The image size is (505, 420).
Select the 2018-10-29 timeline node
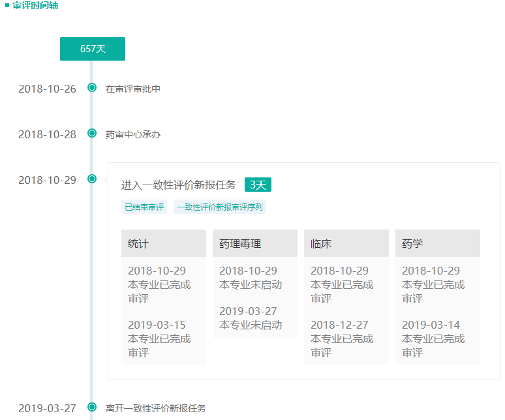point(92,179)
